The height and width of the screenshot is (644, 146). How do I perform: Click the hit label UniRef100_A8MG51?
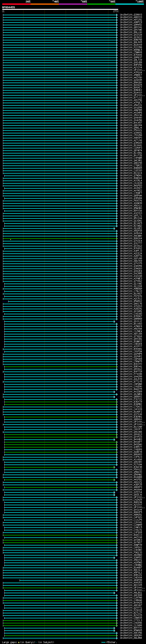point(131,515)
